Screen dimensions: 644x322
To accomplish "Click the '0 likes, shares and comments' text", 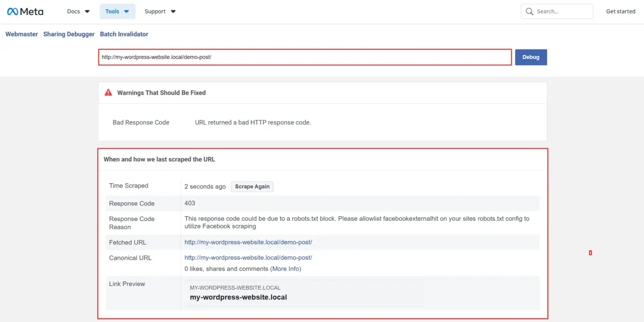I will point(226,269).
